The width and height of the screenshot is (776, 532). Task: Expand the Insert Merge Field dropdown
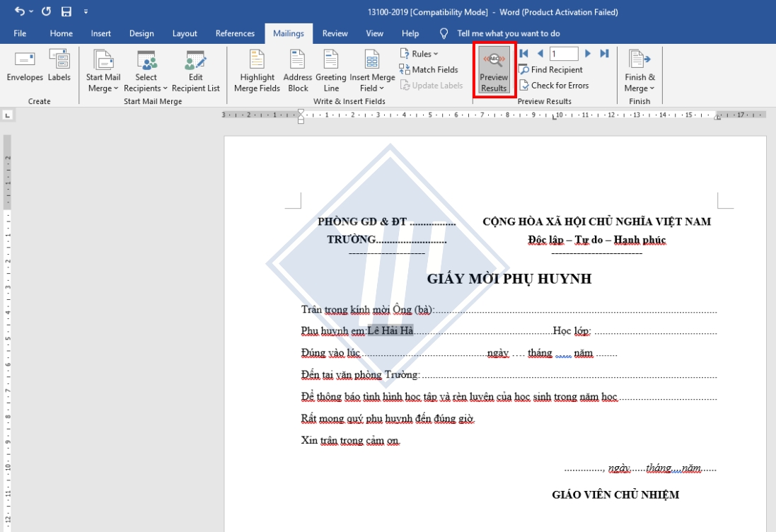coord(369,71)
